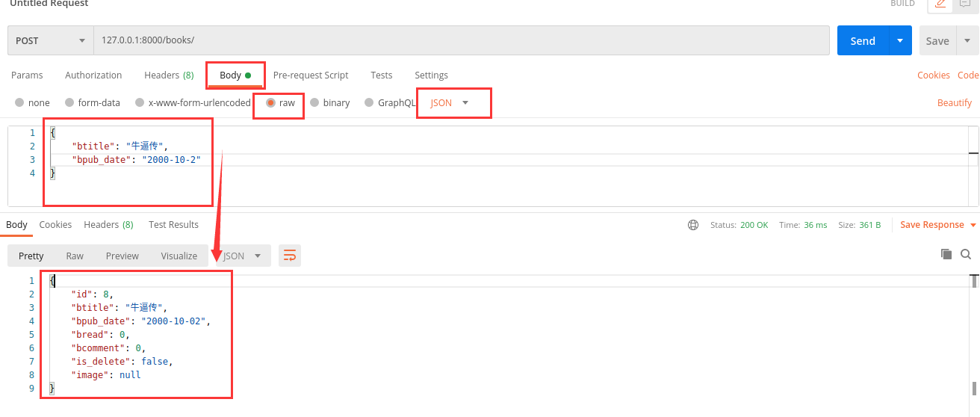Select the Preview response view

(x=122, y=256)
